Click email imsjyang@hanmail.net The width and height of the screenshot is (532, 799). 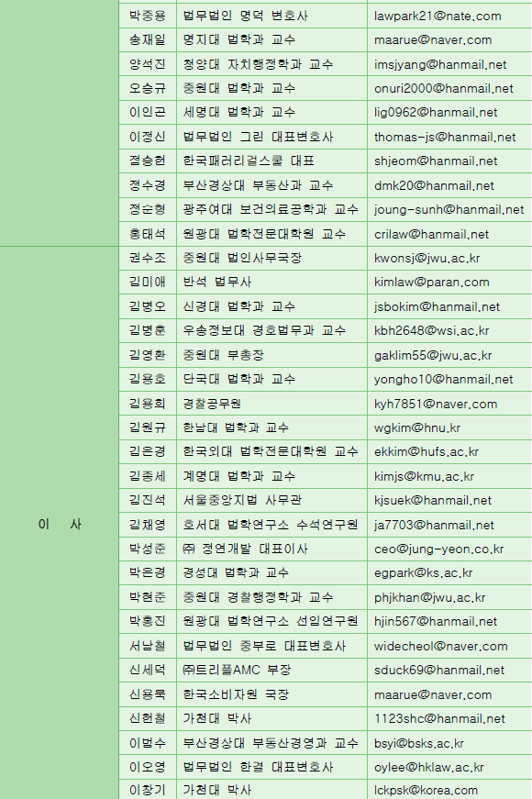[440, 65]
